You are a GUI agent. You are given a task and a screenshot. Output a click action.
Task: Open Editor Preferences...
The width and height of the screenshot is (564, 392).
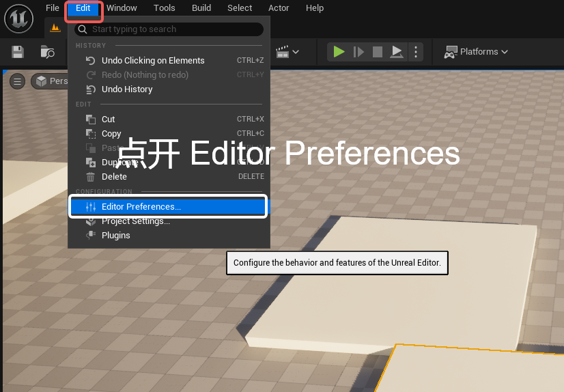168,206
